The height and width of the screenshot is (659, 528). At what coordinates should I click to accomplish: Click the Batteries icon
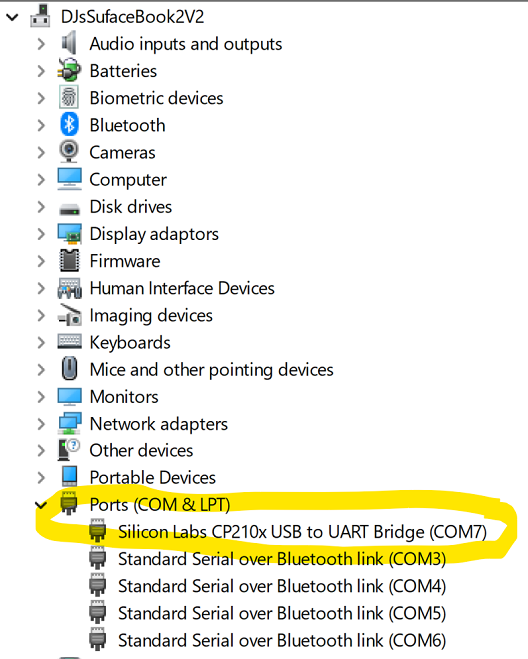point(69,70)
